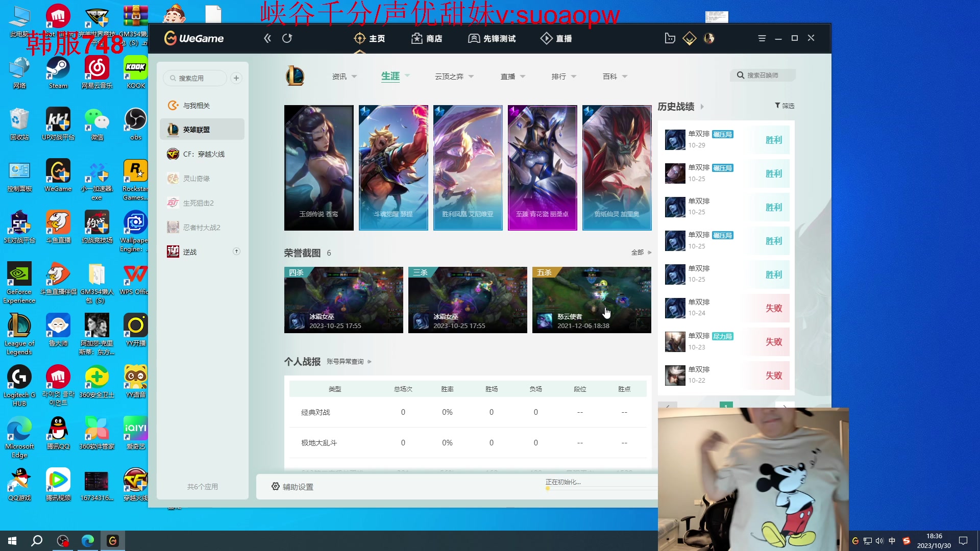Select 与我相关 in the sidebar
The height and width of the screenshot is (551, 980).
(x=202, y=105)
